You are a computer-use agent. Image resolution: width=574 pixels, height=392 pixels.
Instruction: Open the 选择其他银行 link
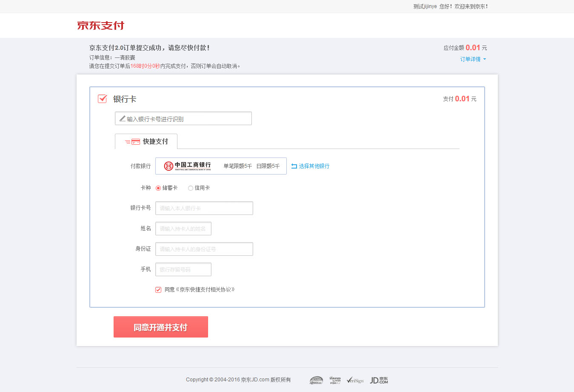(314, 166)
